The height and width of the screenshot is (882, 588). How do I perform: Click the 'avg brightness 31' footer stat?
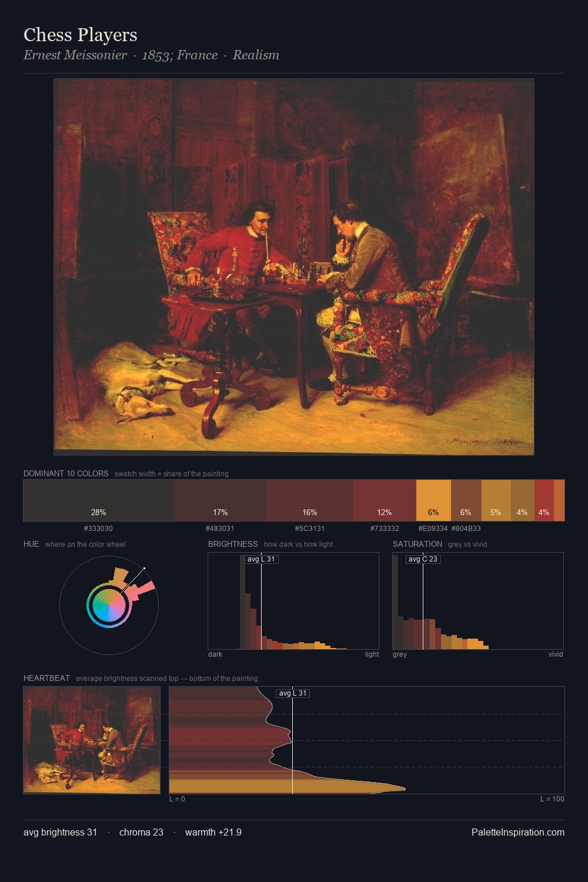[60, 832]
